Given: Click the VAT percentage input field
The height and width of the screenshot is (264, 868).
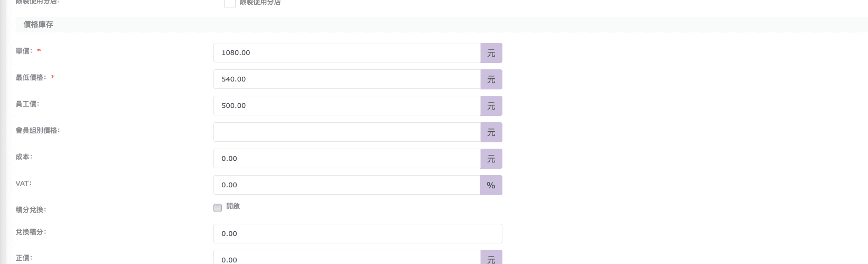Looking at the screenshot, I should tap(347, 185).
